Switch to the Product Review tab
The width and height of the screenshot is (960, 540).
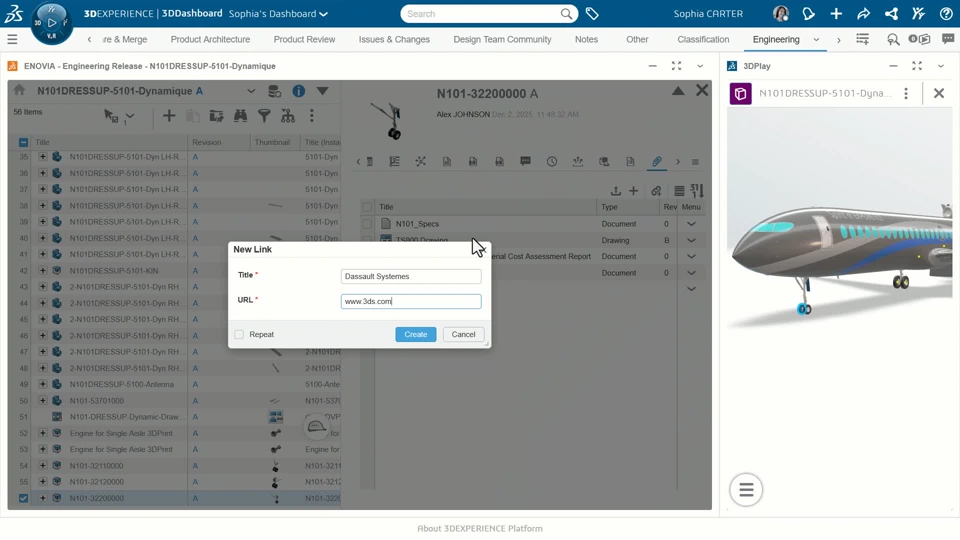[304, 39]
